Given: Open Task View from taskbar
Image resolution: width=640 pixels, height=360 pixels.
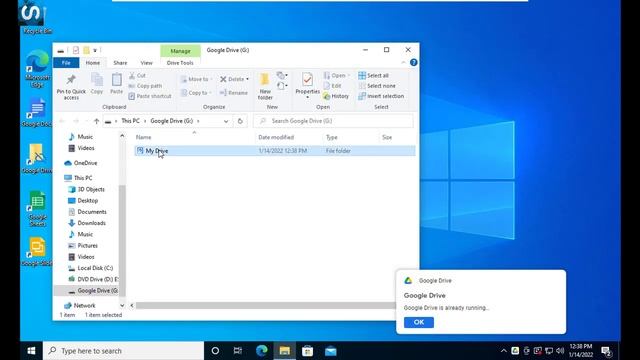Looking at the screenshot, I should tap(238, 351).
